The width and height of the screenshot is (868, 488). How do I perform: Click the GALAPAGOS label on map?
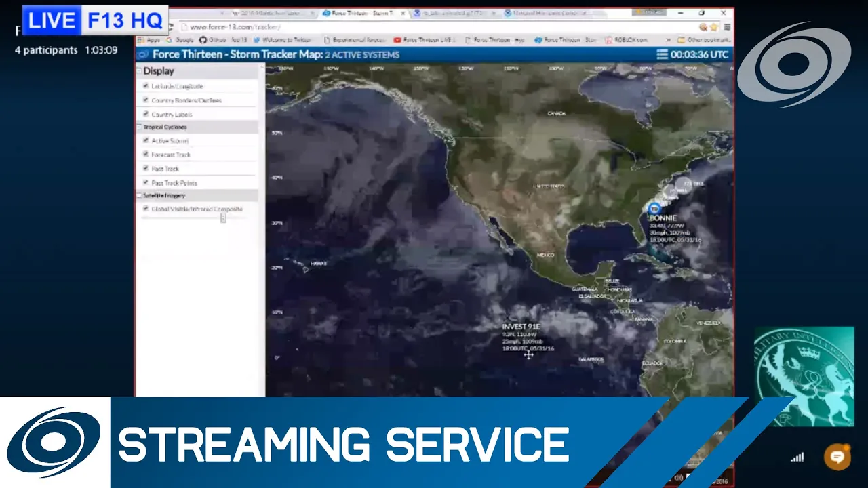593,359
